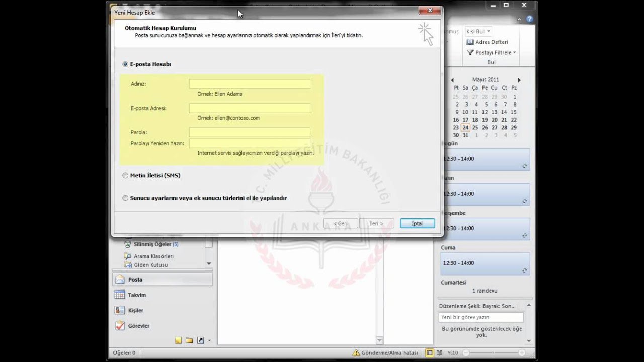Switch to Normal view in status bar
This screenshot has height=362, width=644.
pos(430,353)
